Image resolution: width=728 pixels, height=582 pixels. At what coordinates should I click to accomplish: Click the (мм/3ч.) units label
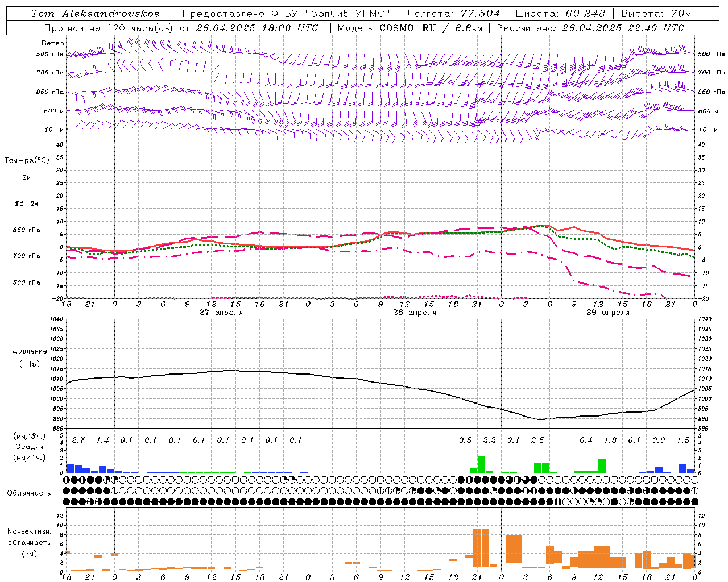click(x=30, y=436)
